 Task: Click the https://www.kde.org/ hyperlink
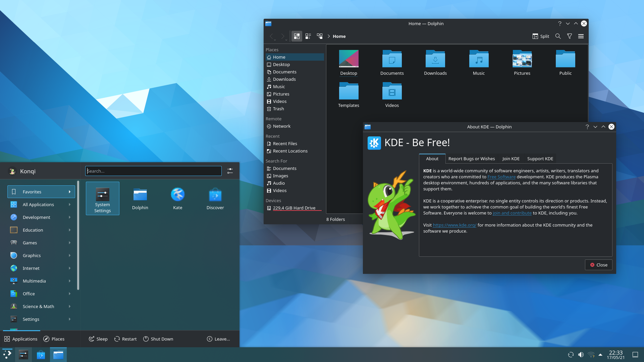coord(454,225)
